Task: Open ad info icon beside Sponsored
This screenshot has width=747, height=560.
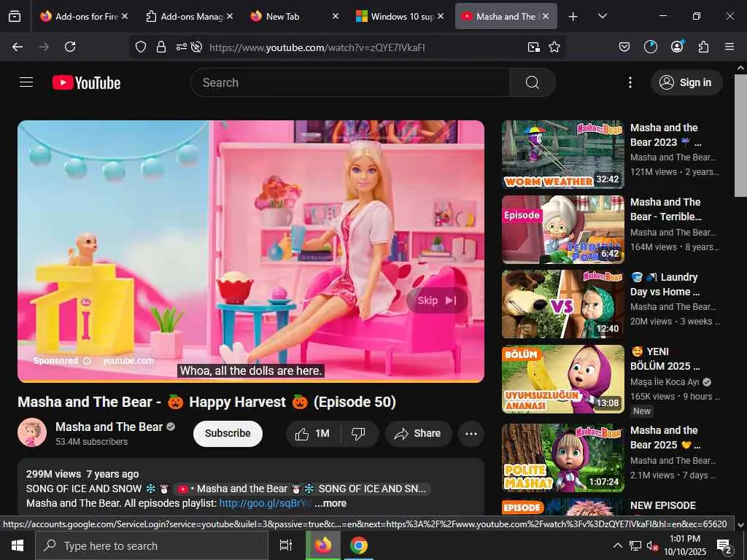Action: pos(87,361)
